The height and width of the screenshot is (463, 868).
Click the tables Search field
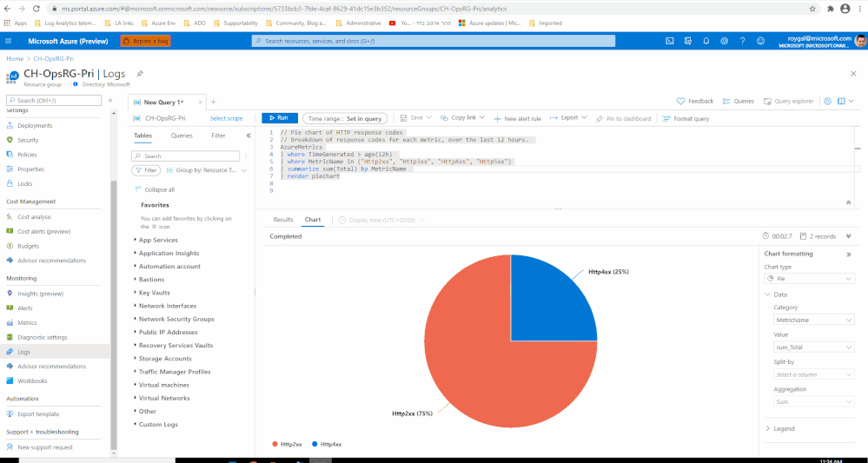(185, 156)
